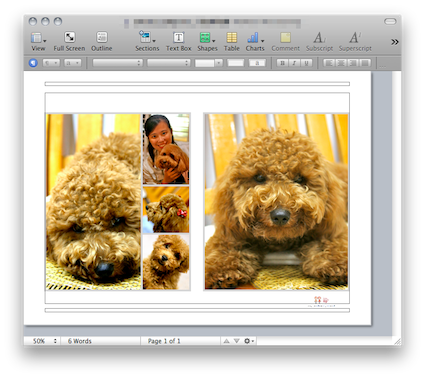425x378 pixels.
Task: Align text left
Action: pos(329,63)
